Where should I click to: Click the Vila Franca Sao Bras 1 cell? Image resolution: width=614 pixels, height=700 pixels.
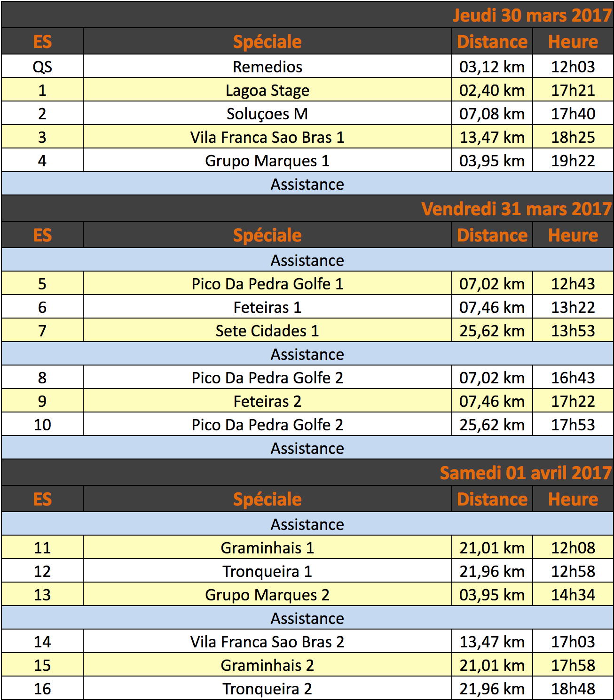click(267, 137)
